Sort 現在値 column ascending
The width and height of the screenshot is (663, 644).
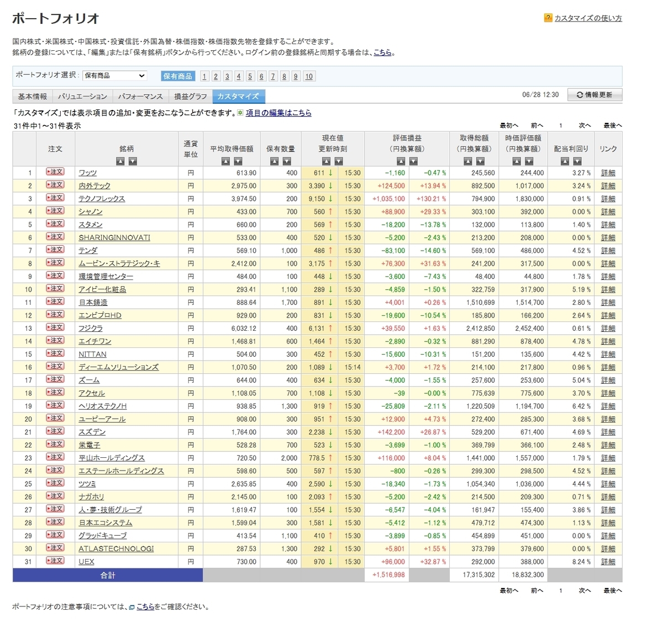(x=327, y=161)
